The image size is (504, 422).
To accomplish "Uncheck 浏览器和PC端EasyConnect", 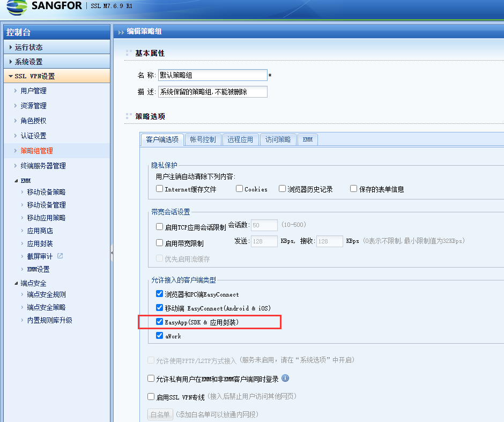I will click(159, 294).
